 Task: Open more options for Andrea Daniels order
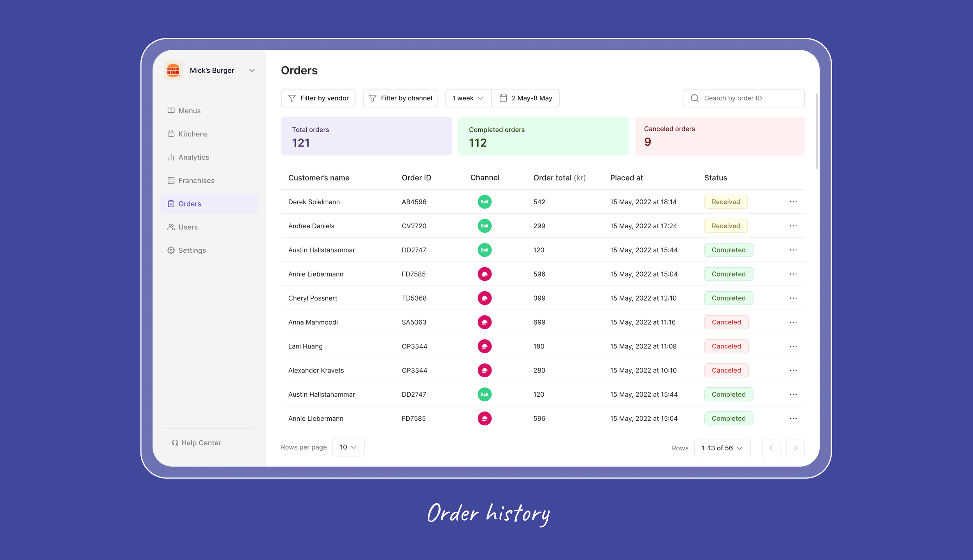[x=793, y=226]
